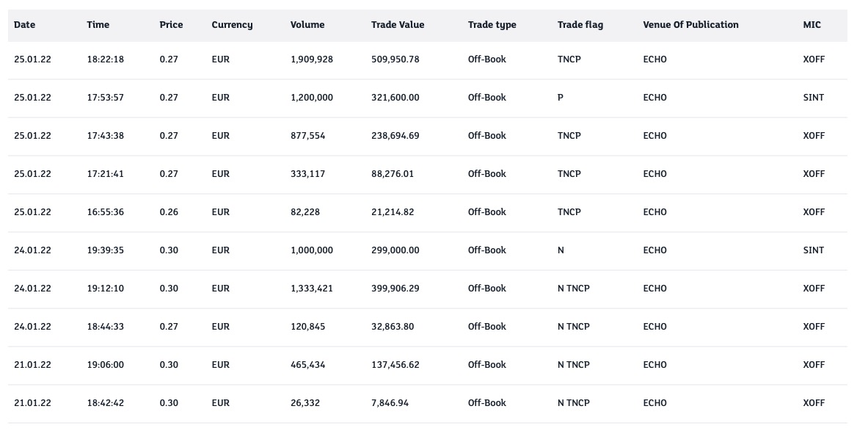The height and width of the screenshot is (431, 868).
Task: Select the row timed 18:44:33
Action: 105,327
